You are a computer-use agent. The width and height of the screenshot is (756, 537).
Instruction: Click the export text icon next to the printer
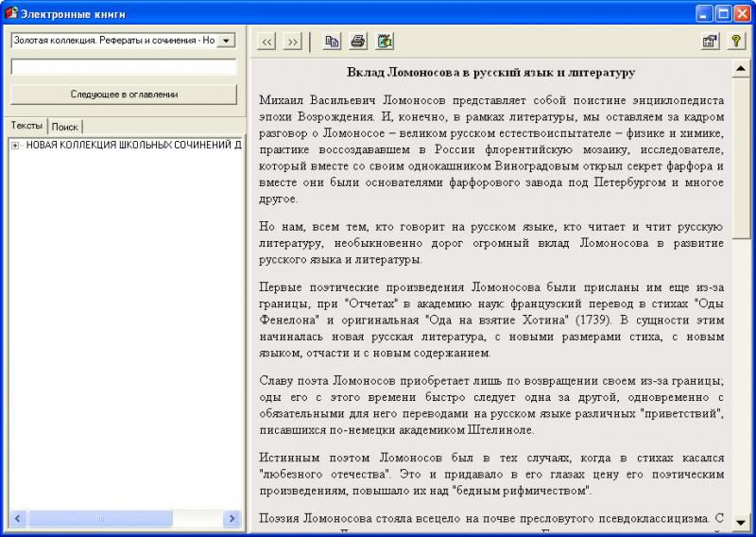[385, 42]
